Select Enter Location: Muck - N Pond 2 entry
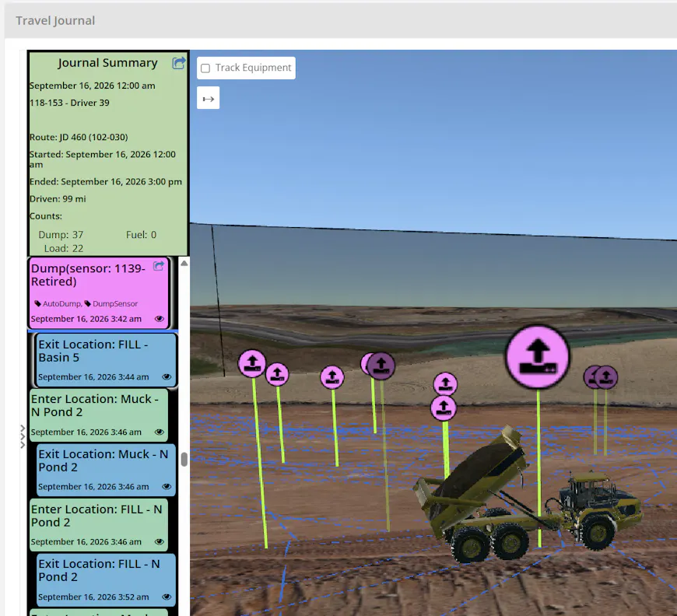 (x=99, y=415)
